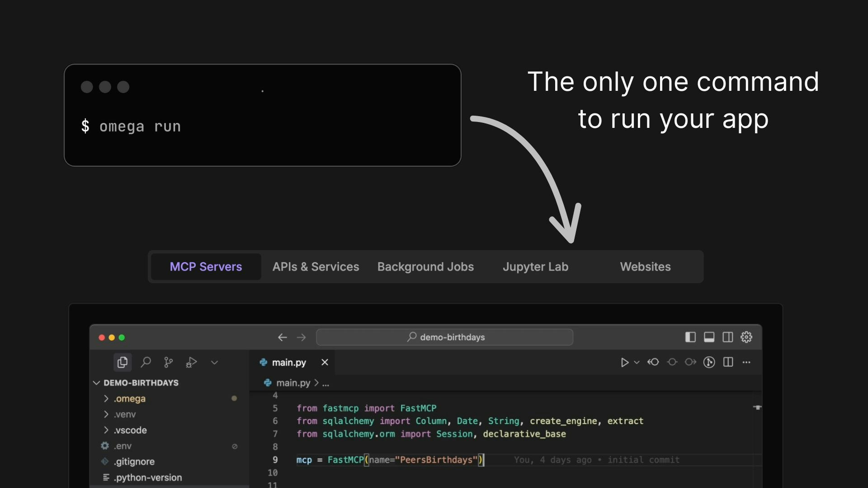Viewport: 868px width, 488px height.
Task: Split the editor right
Action: coord(728,362)
